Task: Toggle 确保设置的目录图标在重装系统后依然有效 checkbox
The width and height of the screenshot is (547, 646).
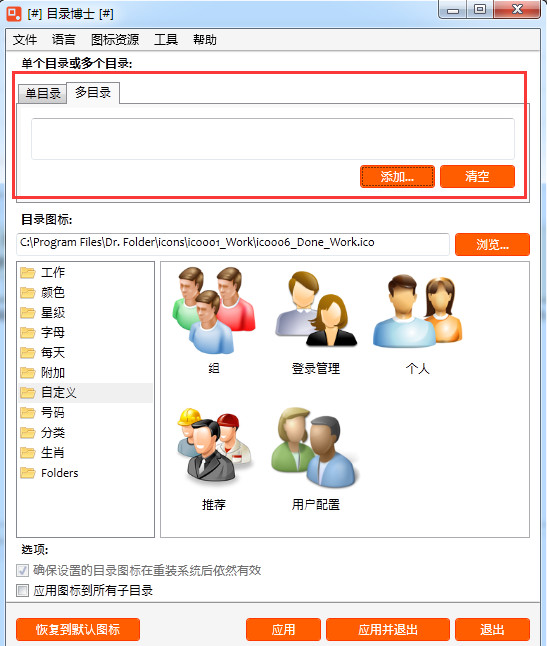Action: click(x=23, y=570)
